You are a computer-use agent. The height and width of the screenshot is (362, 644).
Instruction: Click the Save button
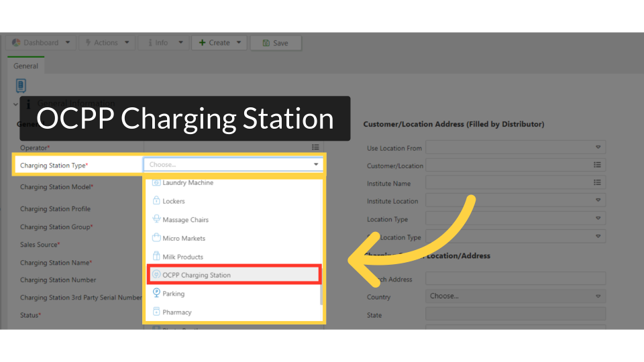click(276, 43)
